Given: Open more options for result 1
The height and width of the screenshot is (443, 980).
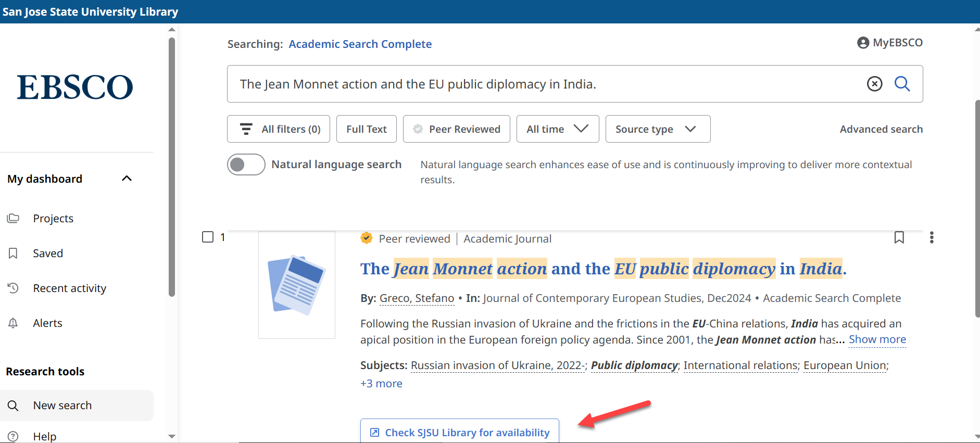Looking at the screenshot, I should [x=932, y=237].
